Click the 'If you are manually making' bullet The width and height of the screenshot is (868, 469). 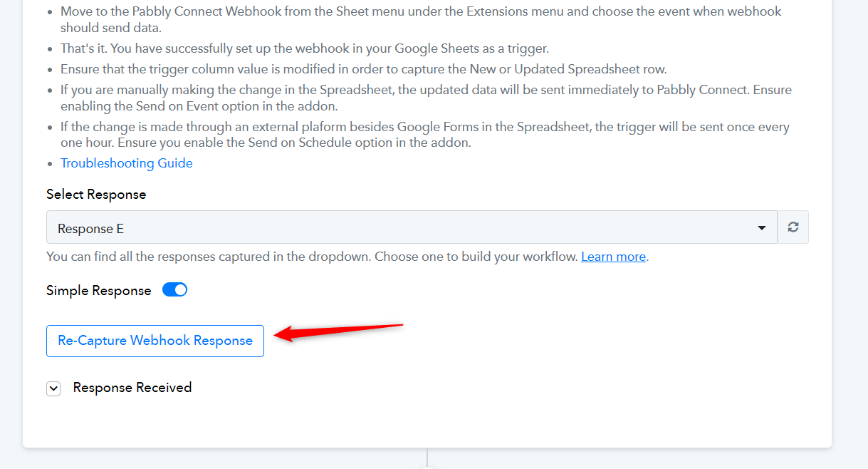point(426,98)
